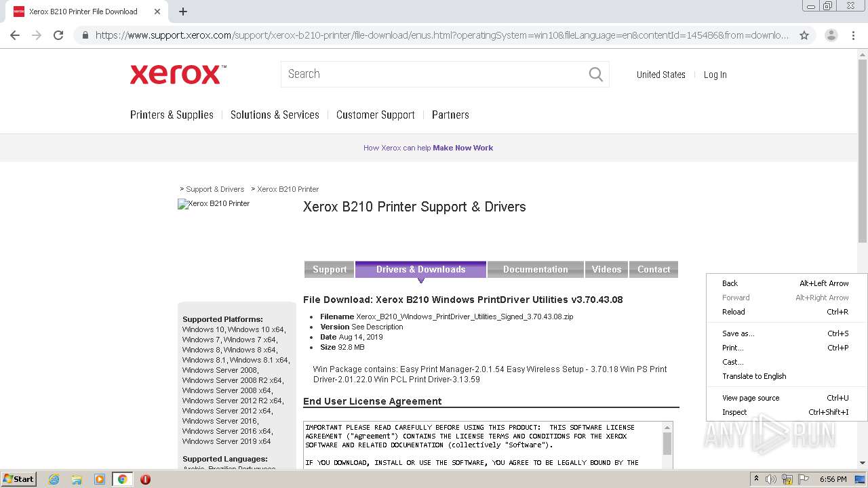The image size is (868, 488).
Task: Open the Windows Start button
Action: (x=18, y=479)
